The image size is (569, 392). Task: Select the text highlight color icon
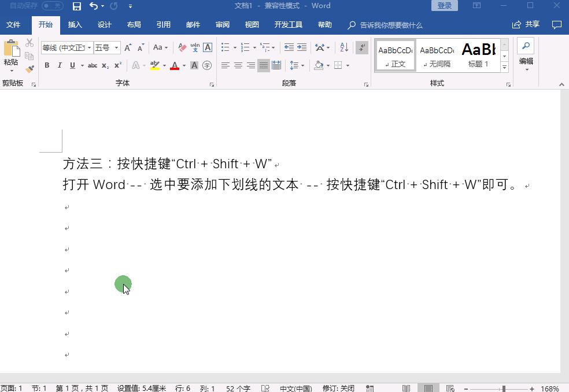[154, 65]
